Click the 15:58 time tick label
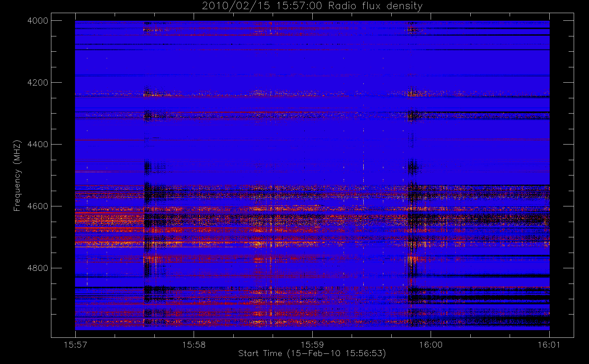 tap(194, 345)
